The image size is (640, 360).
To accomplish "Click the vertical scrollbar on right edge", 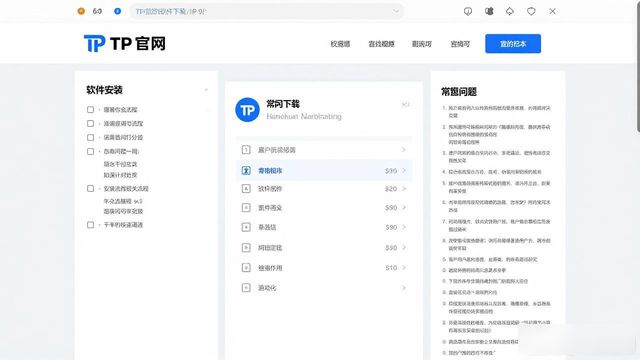I will 638,67.
